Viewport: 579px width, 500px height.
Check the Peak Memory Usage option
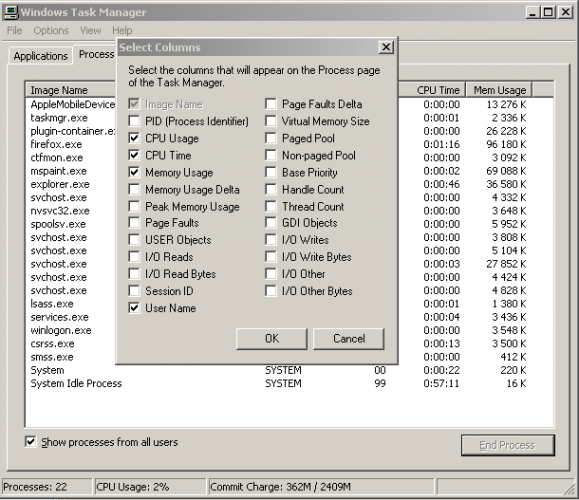coord(134,206)
